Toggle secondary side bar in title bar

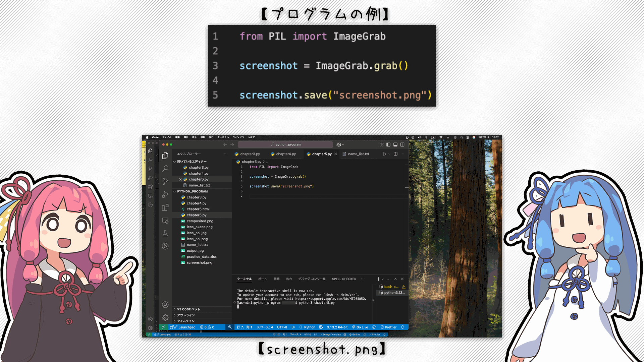[x=402, y=144]
